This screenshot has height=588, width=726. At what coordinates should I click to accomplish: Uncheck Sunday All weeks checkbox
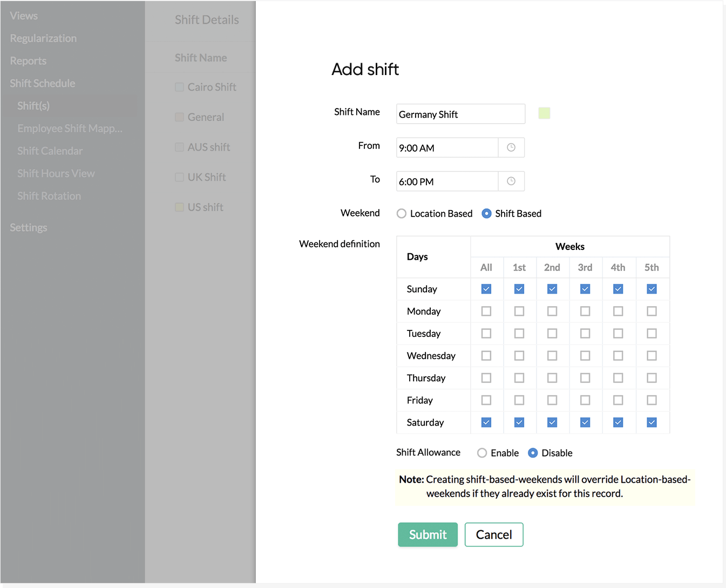[x=486, y=289]
